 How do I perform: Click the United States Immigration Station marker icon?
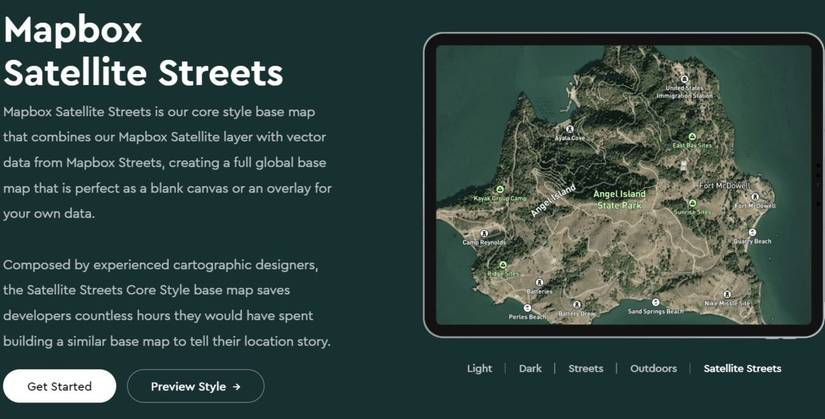685,79
